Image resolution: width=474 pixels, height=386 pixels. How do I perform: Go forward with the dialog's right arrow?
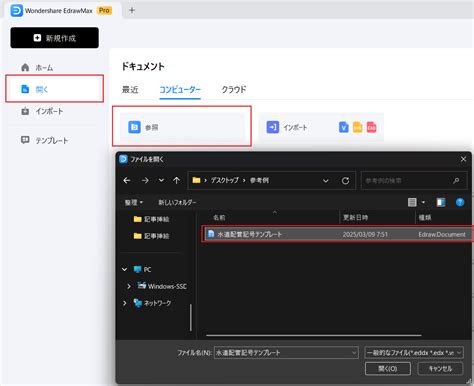pyautogui.click(x=145, y=180)
